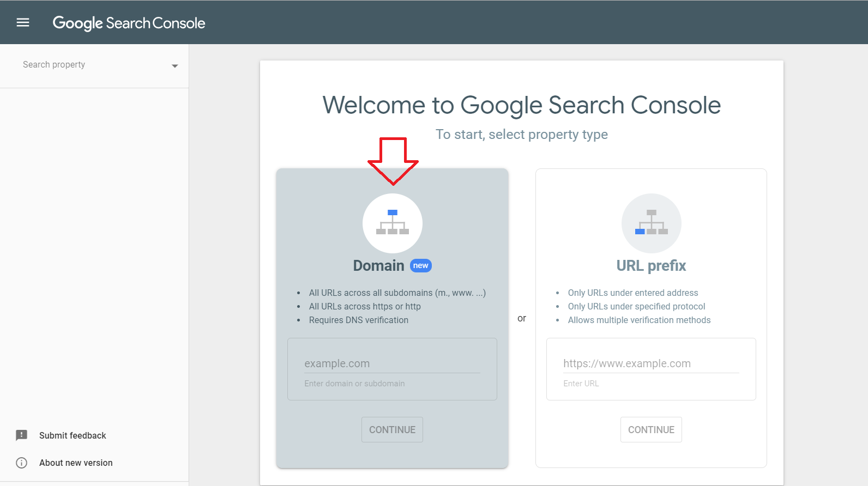Select the Domain property type heading
The height and width of the screenshot is (486, 868).
378,265
